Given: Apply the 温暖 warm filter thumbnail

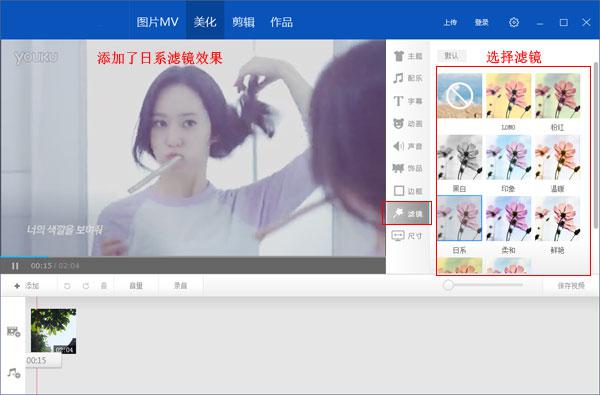Looking at the screenshot, I should (558, 157).
